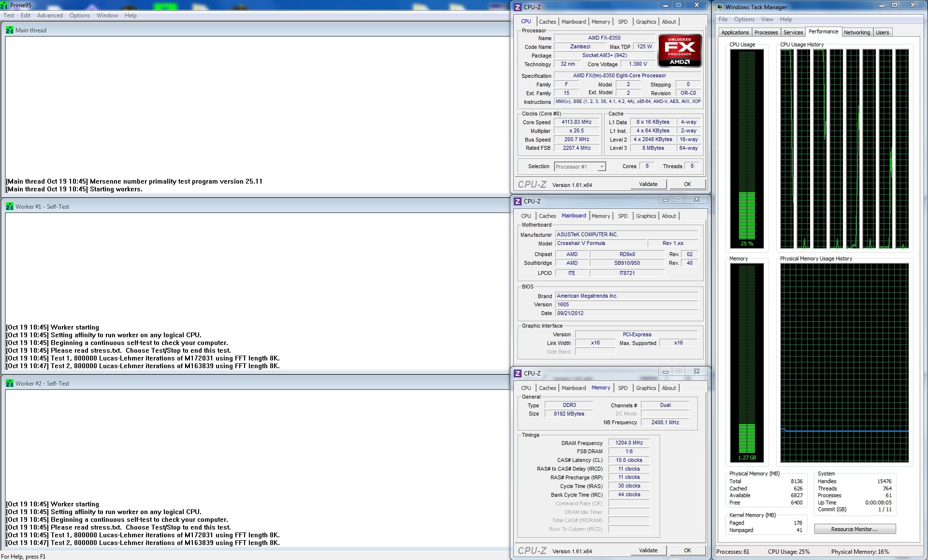Select the Networking tab in Task Manager
Screen dimensions: 928x560
tap(856, 32)
